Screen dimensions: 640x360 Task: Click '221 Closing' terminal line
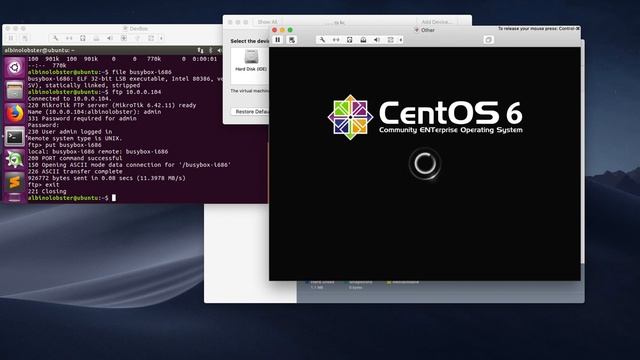click(x=47, y=191)
